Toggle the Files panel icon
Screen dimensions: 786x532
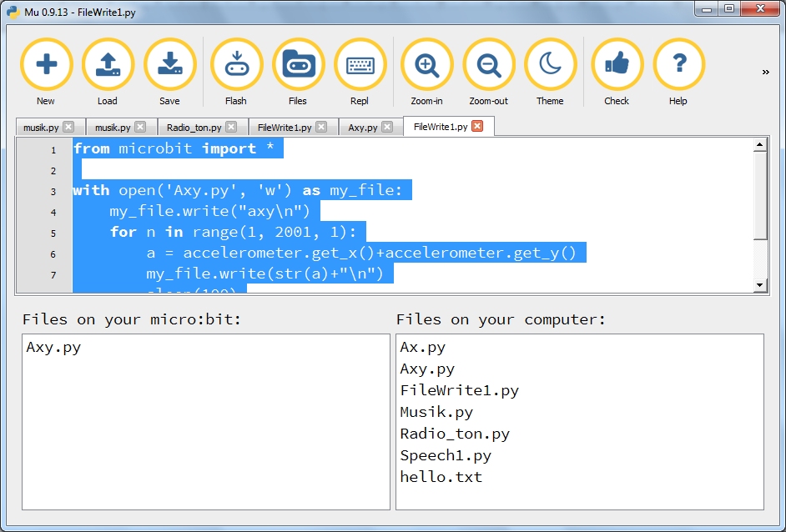coord(298,65)
